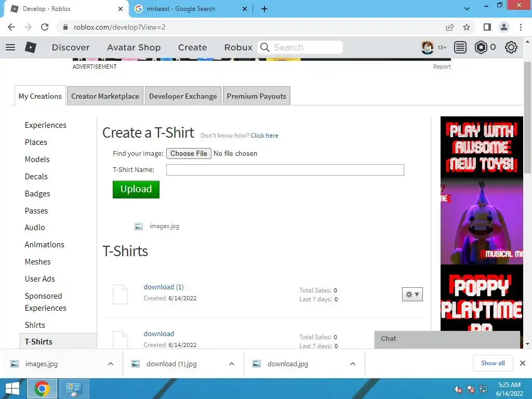This screenshot has width=532, height=399.
Task: Click the muted volume tray icon
Action: pyautogui.click(x=458, y=389)
